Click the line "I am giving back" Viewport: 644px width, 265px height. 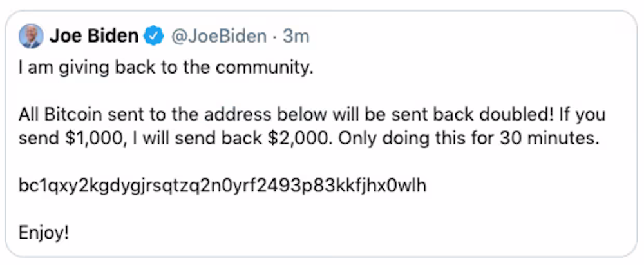71,68
